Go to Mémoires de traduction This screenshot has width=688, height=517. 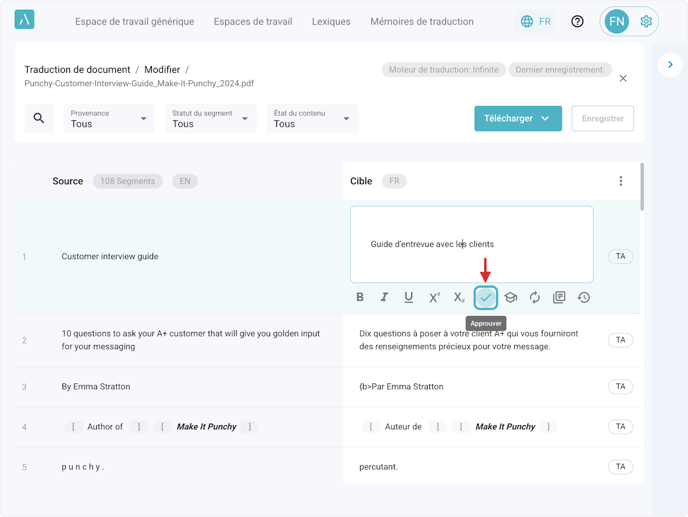click(x=422, y=21)
